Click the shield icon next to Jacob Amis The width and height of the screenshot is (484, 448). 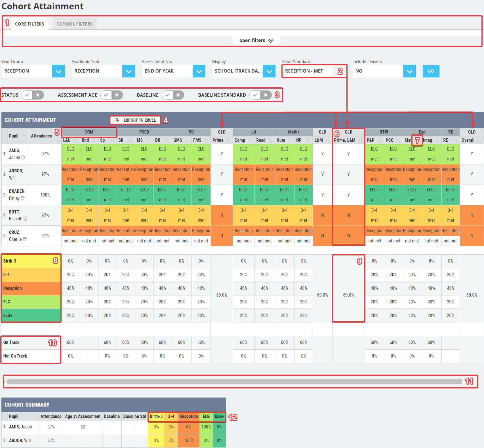click(x=23, y=157)
